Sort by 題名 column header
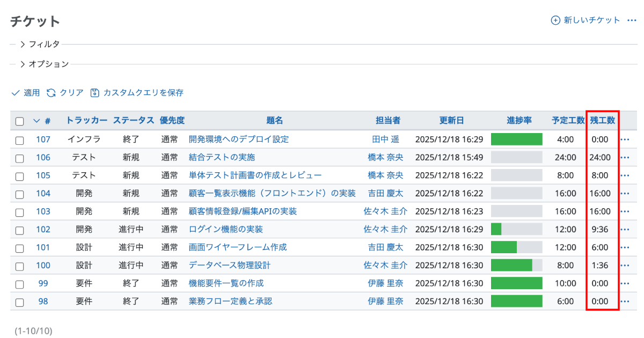The image size is (644, 338). coord(275,120)
